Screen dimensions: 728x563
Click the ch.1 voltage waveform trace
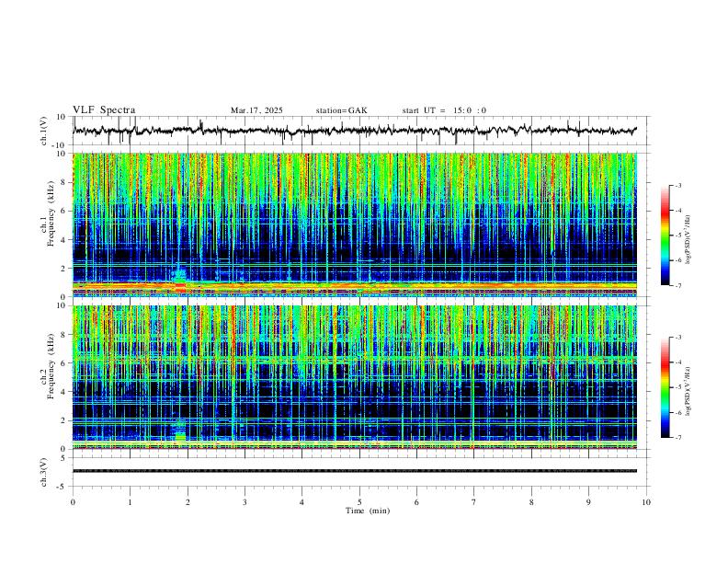355,131
